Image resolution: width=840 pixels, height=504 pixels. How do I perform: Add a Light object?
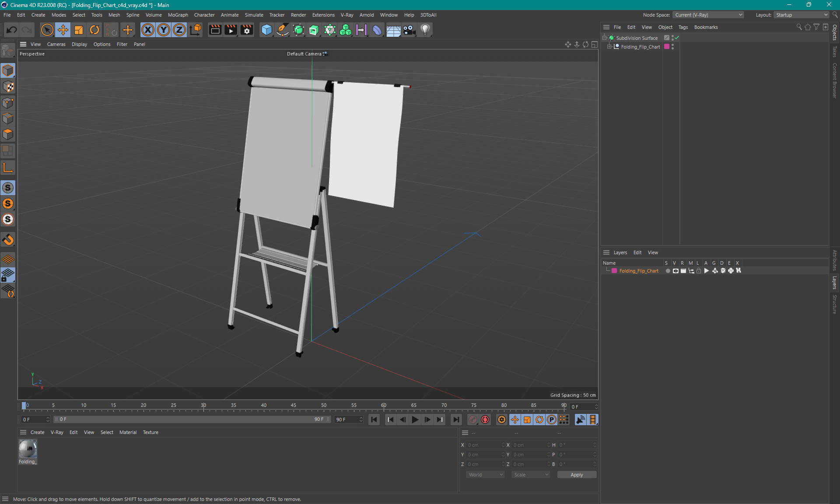click(425, 30)
